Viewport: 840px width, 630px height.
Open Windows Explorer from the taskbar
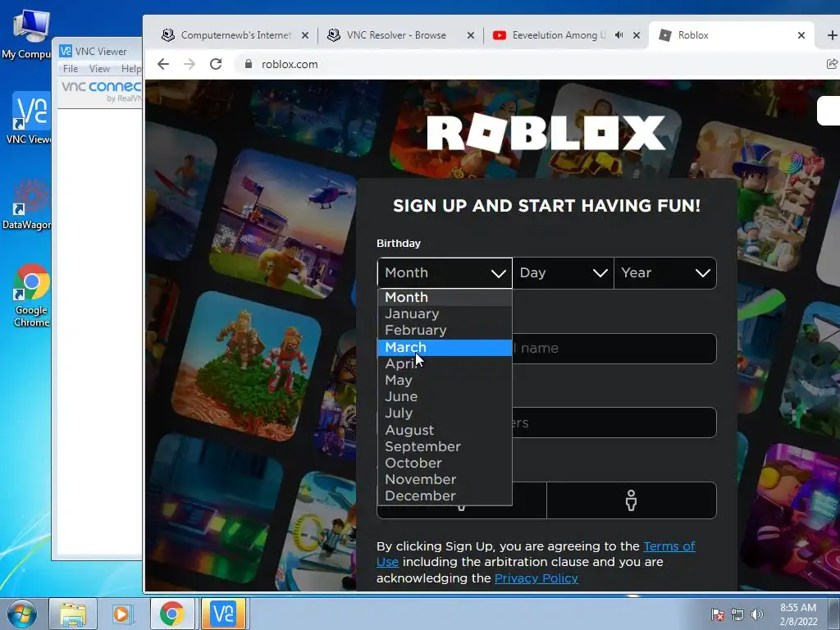[x=73, y=614]
